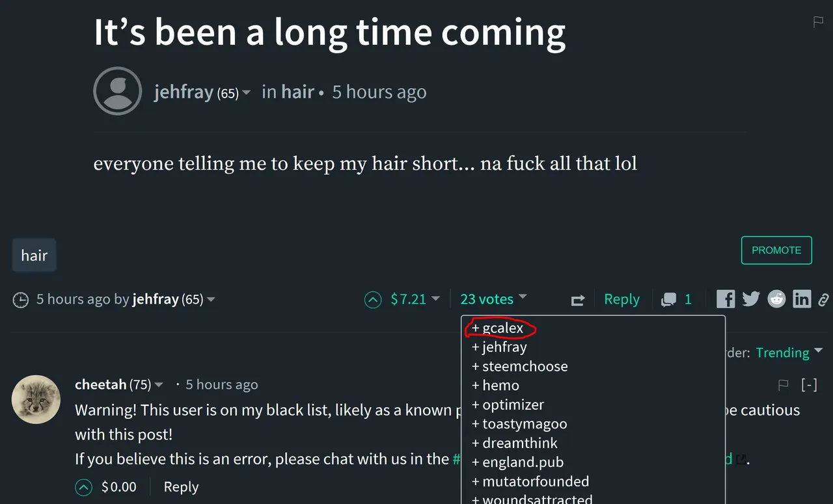Open the hair tag below the post
The width and height of the screenshot is (833, 504).
pos(34,256)
